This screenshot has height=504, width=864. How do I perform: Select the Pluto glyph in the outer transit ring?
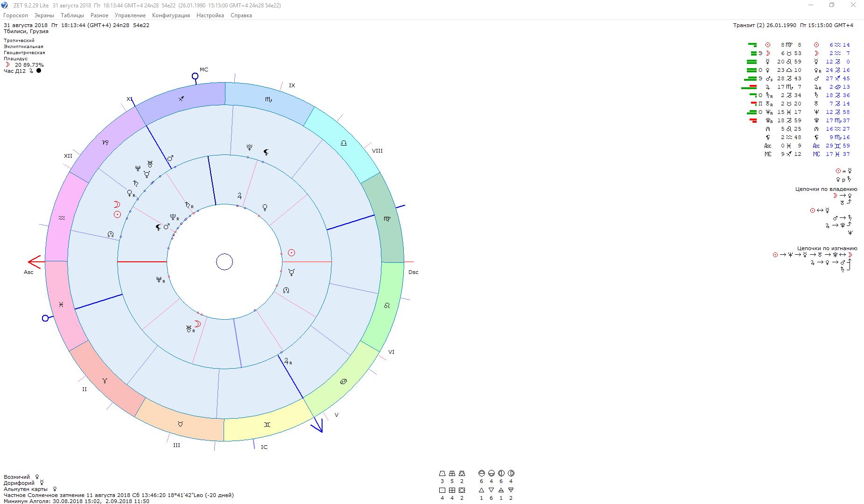pos(250,147)
